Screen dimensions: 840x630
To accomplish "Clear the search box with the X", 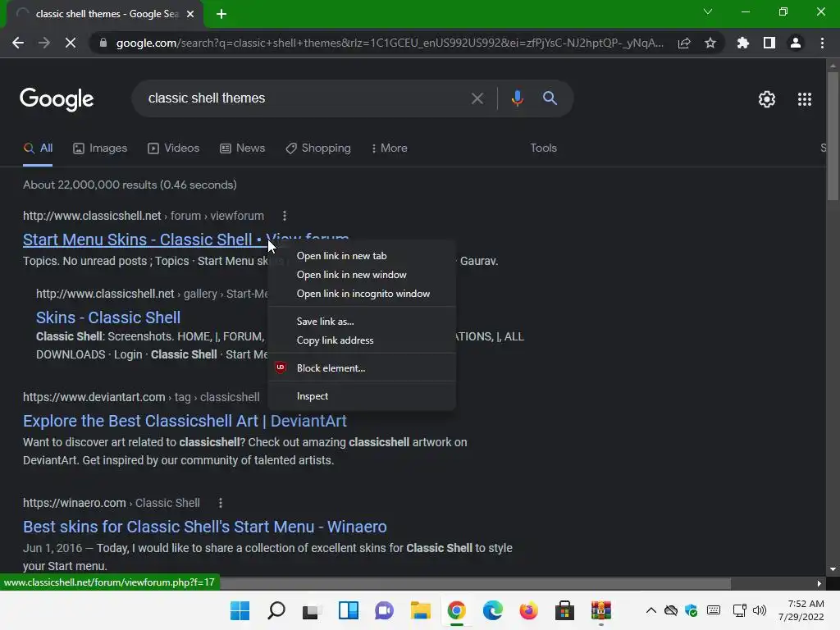I will tap(477, 98).
